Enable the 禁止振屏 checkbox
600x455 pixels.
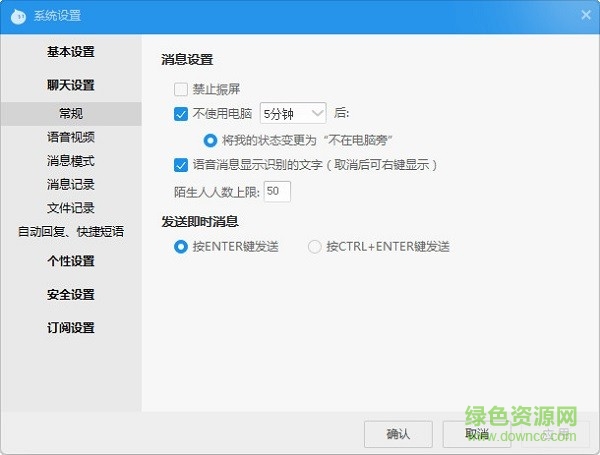(x=181, y=89)
